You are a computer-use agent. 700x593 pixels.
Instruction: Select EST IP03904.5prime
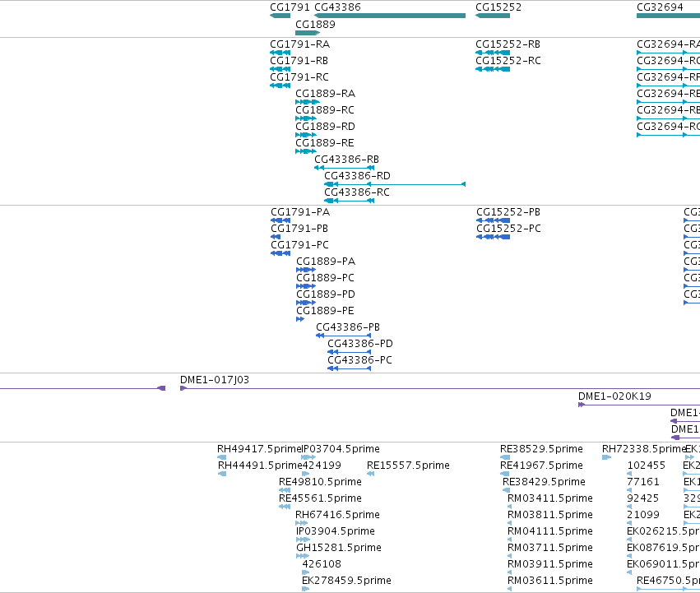[336, 532]
